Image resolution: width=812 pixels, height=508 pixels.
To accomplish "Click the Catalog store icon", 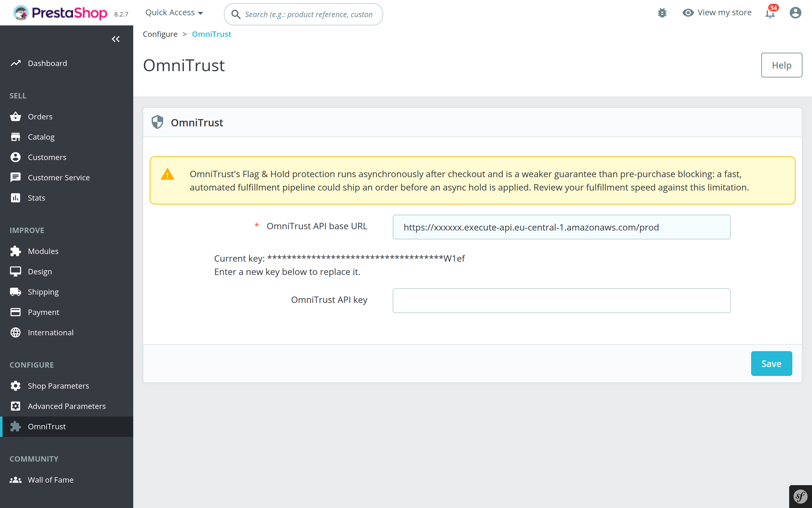I will coord(16,137).
